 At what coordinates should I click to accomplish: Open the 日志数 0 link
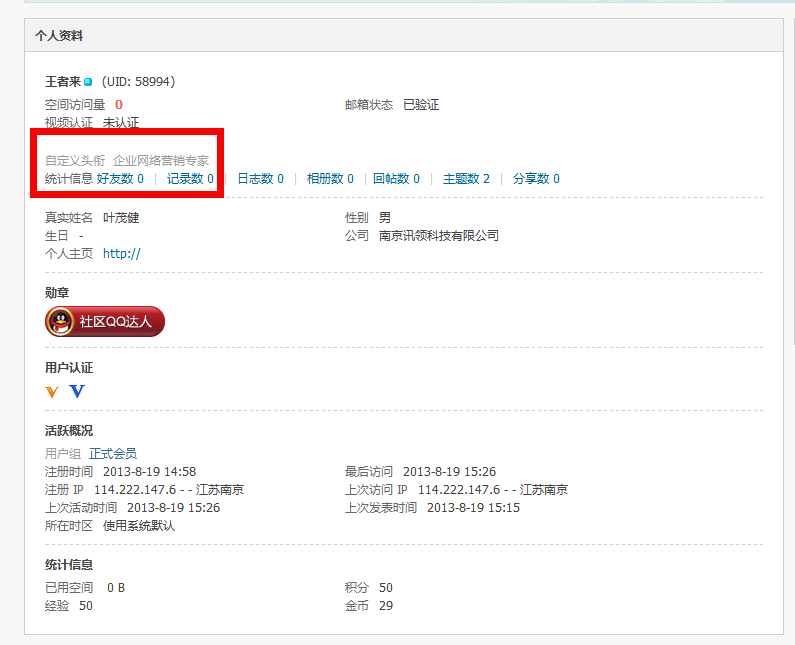tap(260, 178)
